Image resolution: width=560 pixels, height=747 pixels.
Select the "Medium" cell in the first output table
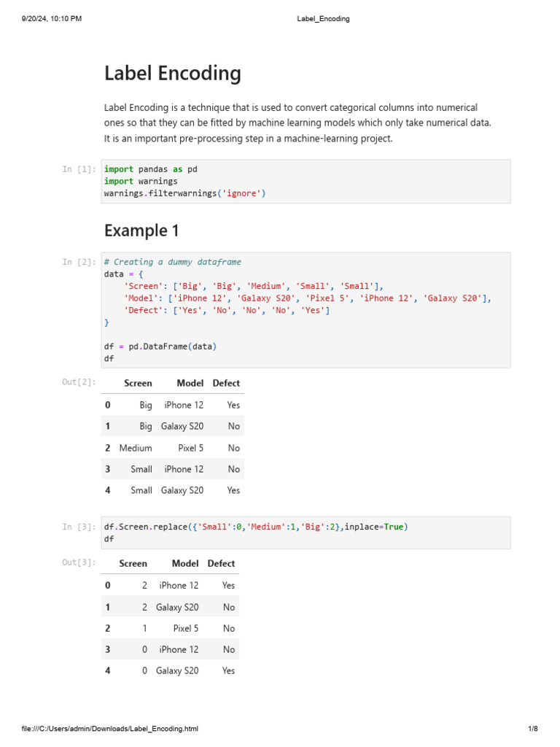point(136,448)
